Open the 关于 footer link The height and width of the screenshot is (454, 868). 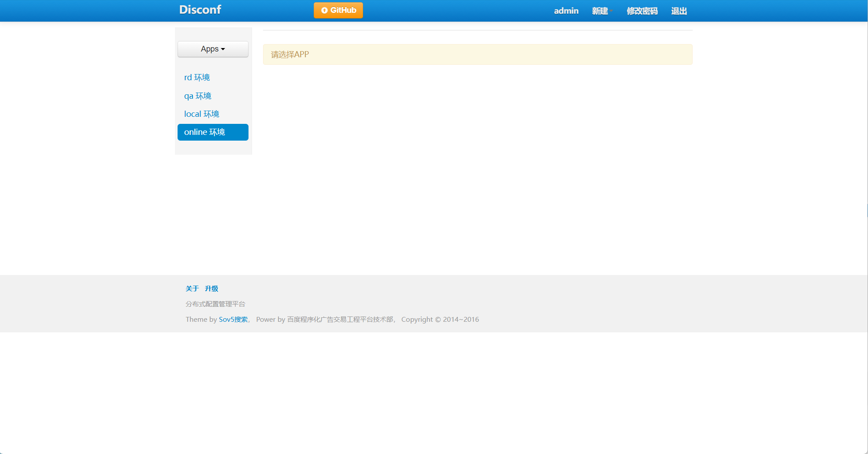coord(192,289)
